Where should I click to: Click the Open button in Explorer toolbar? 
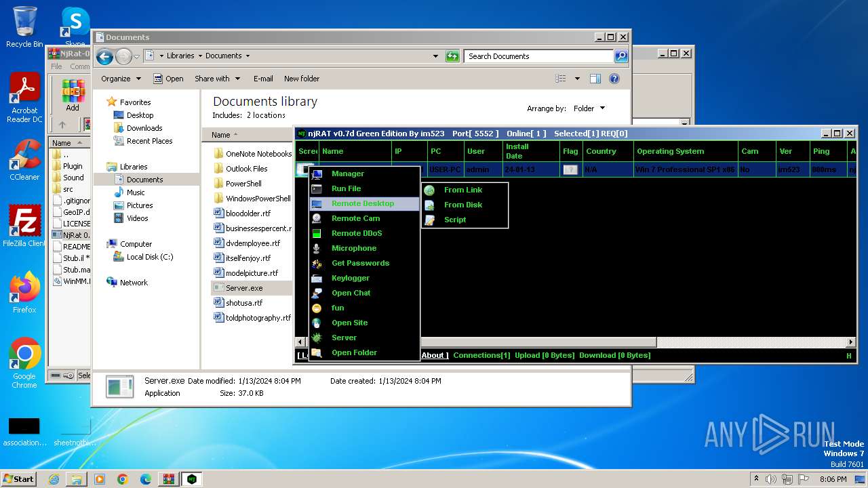pyautogui.click(x=168, y=79)
